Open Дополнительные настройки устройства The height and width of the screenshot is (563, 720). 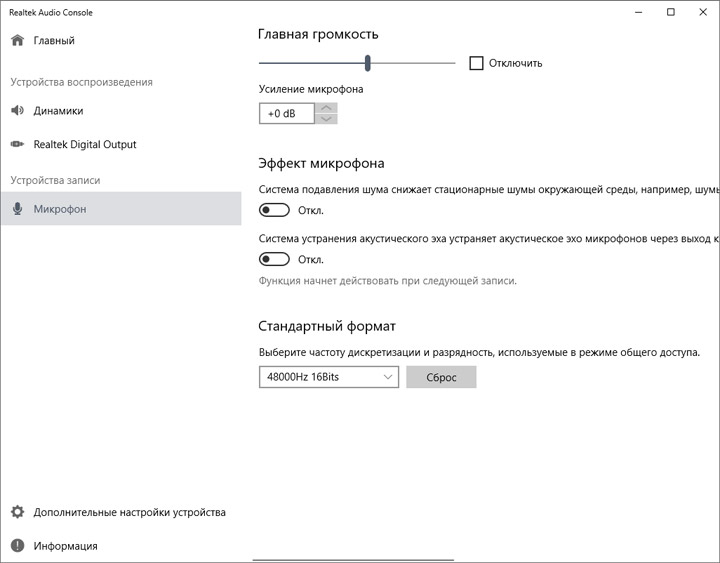coord(129,512)
